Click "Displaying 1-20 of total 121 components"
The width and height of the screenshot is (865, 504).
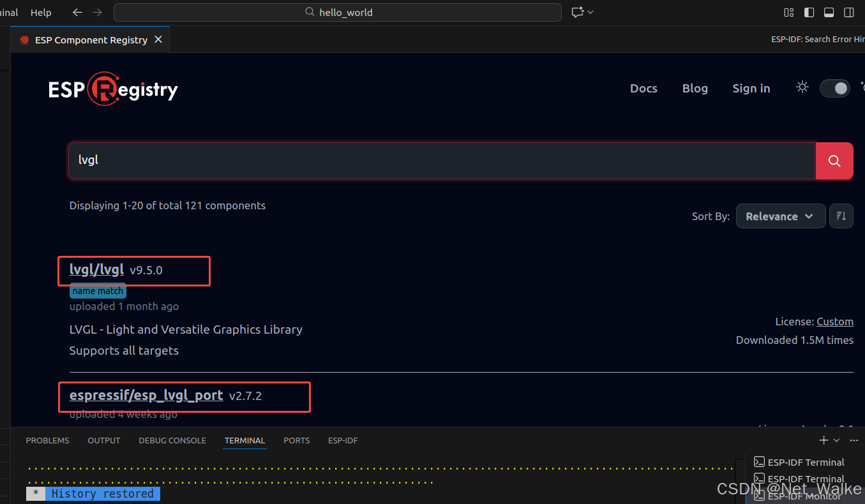click(x=167, y=205)
